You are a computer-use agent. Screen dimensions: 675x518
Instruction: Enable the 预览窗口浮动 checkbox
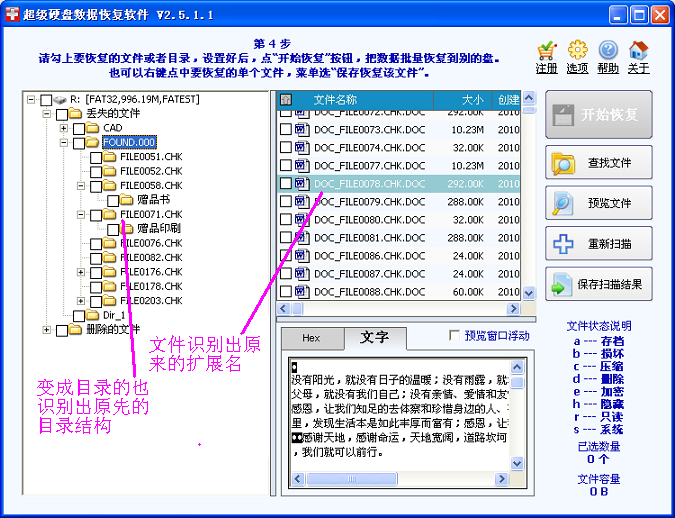click(x=455, y=336)
